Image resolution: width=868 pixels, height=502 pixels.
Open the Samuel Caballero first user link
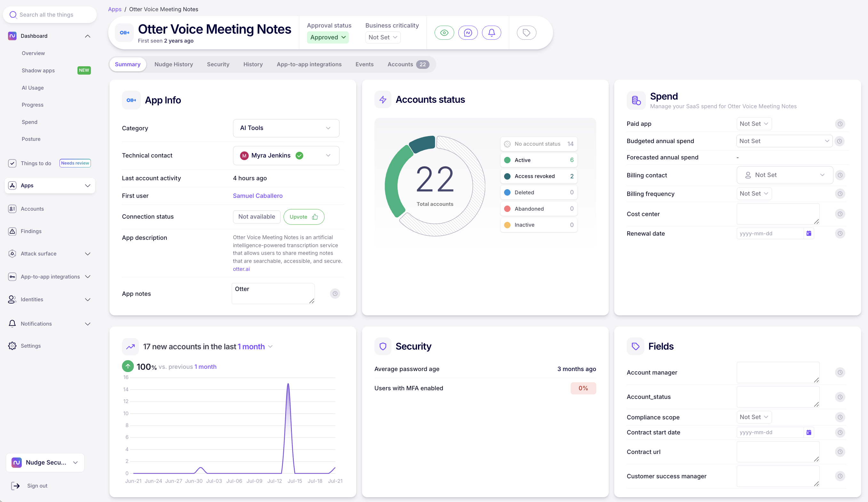click(x=258, y=196)
